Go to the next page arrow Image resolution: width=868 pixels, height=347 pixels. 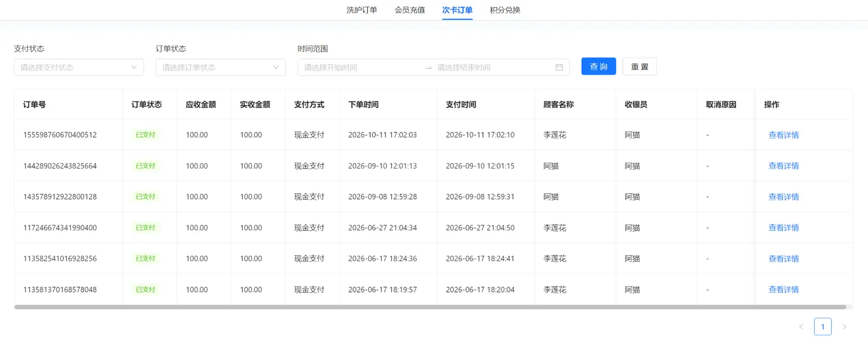(844, 326)
